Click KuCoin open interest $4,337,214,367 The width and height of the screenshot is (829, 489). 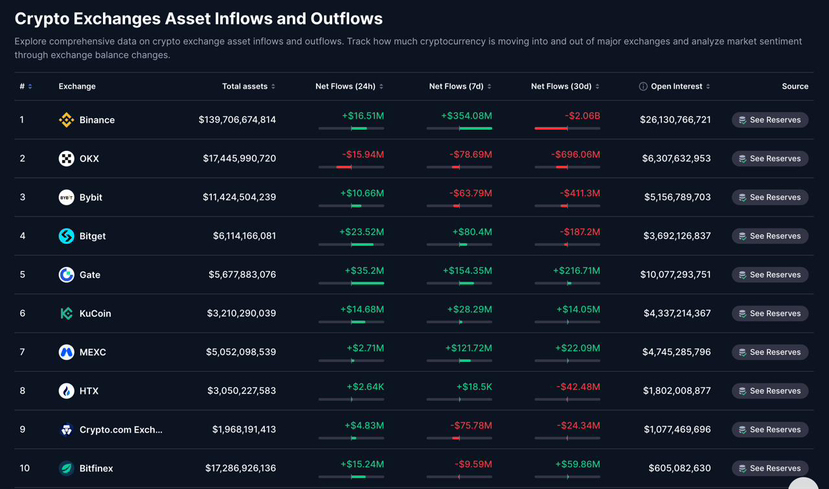pyautogui.click(x=677, y=313)
